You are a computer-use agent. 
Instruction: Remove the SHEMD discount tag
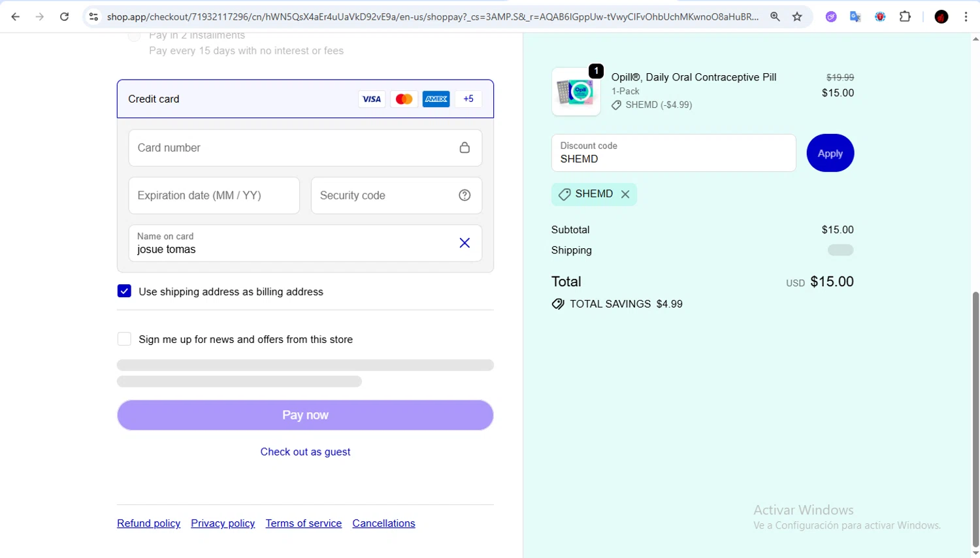pos(625,194)
